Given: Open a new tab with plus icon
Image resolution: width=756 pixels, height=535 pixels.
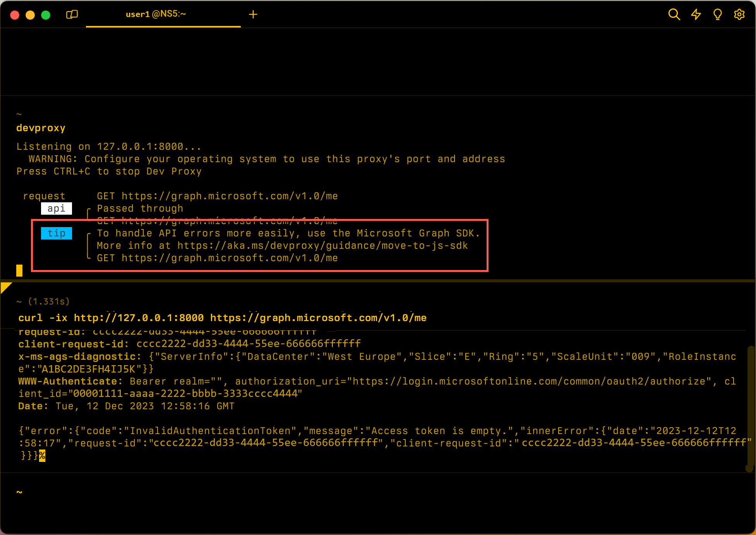Looking at the screenshot, I should tap(253, 14).
